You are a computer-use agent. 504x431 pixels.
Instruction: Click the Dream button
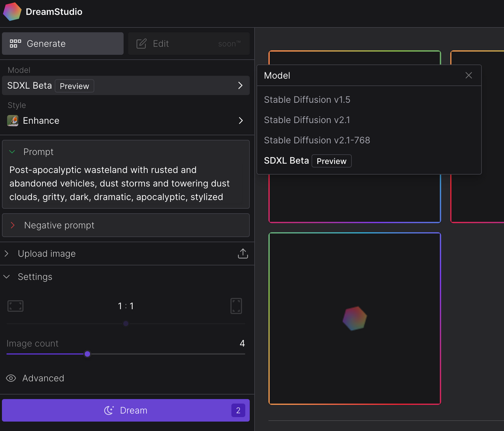(x=126, y=411)
